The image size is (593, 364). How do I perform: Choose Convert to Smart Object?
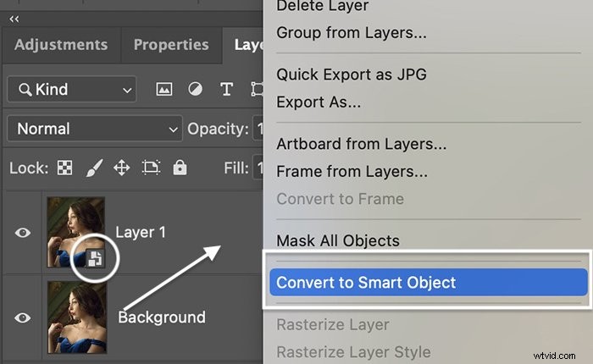(428, 283)
